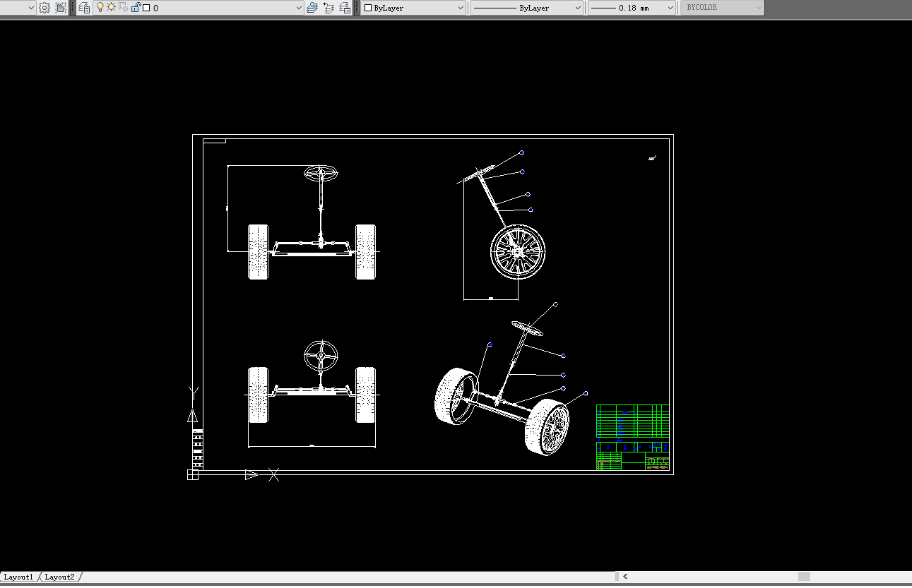Toggle layer 0 on/off lightbulb
This screenshot has width=912, height=588.
(x=100, y=7)
